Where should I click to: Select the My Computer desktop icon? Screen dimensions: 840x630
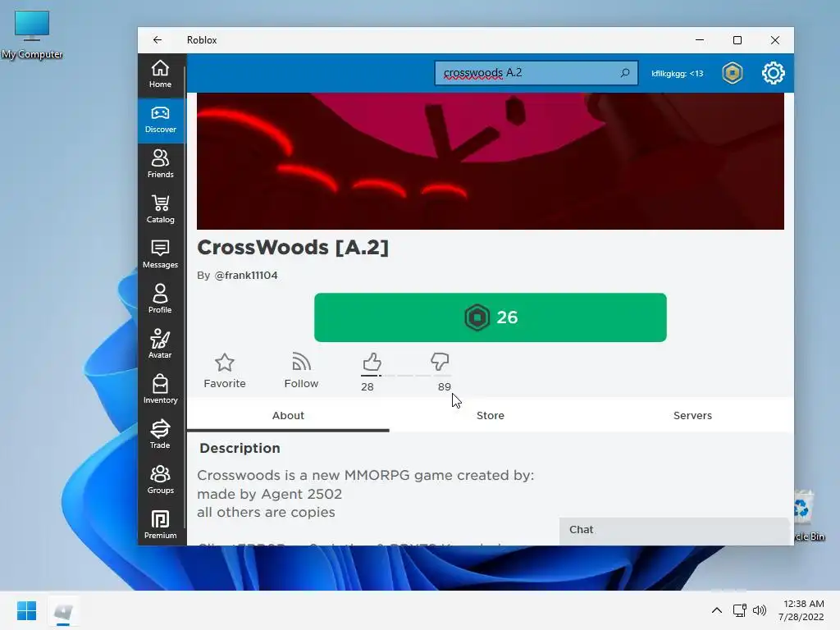tap(32, 35)
